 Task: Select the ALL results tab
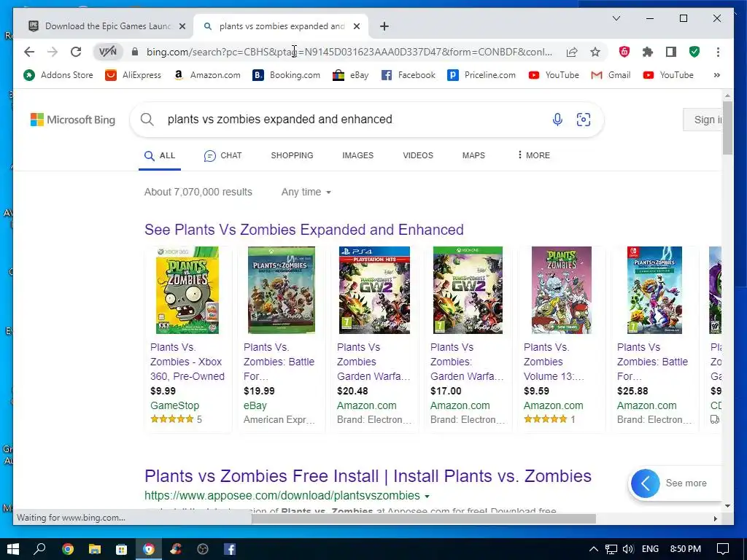click(x=160, y=156)
